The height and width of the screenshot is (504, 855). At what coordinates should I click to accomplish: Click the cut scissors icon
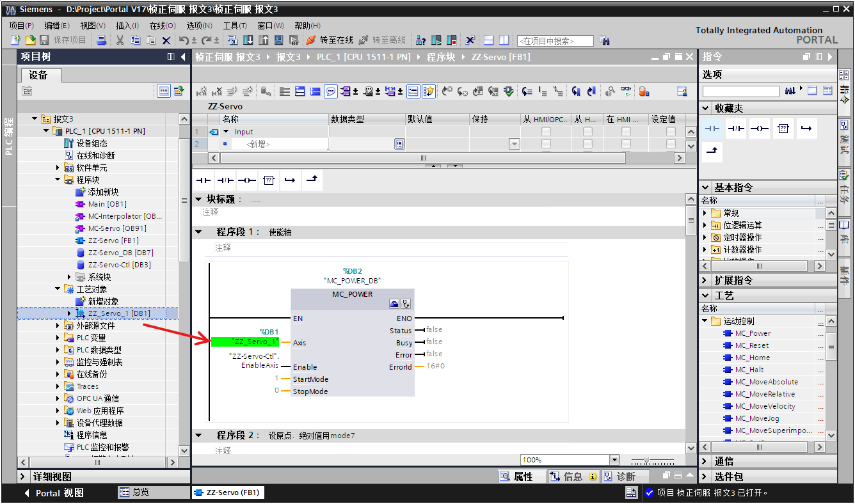click(x=120, y=40)
